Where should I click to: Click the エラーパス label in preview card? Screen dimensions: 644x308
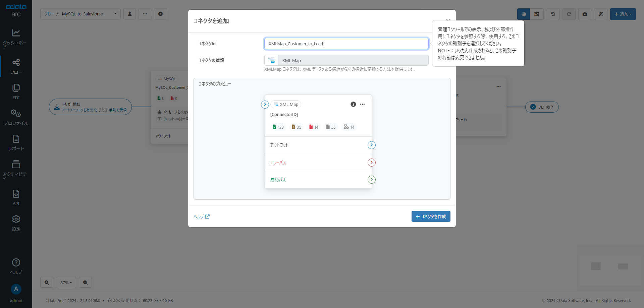[278, 163]
